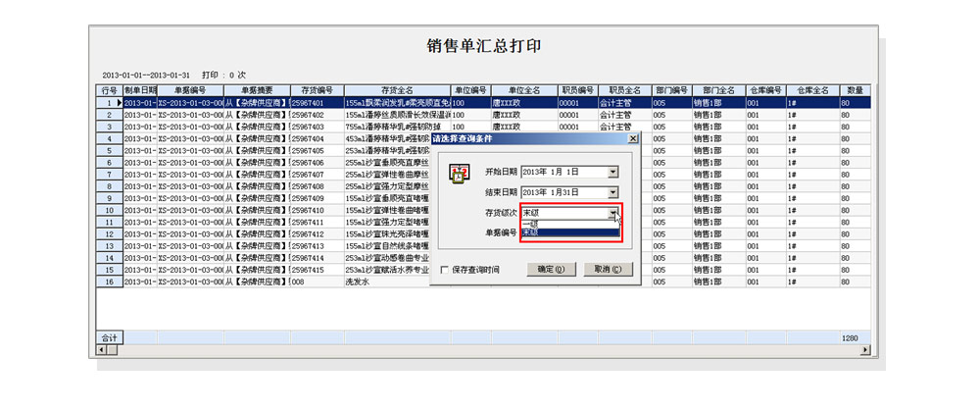Click inventory code 25967409 cell
The height and width of the screenshot is (410, 980).
[x=317, y=198]
